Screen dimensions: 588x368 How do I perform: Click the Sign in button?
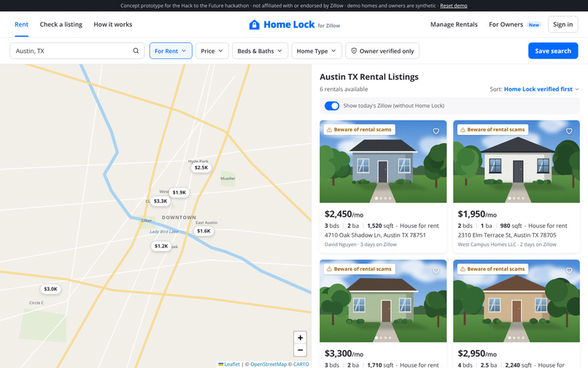(x=563, y=24)
